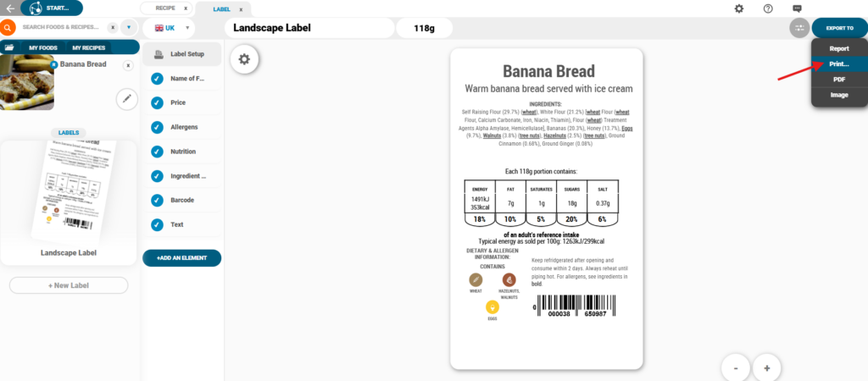This screenshot has height=381, width=868.
Task: Disable the Barcode element checkbox
Action: click(x=157, y=201)
